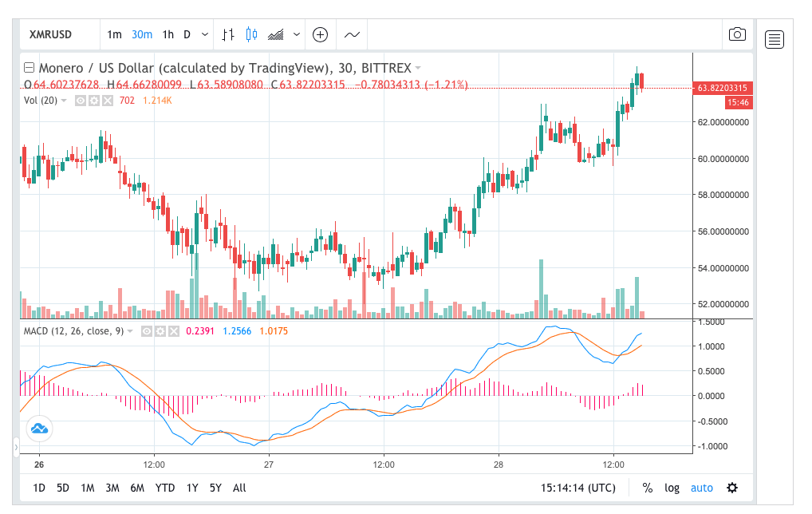Remove the Vol indicator with X icon
812x514 pixels.
pos(107,101)
